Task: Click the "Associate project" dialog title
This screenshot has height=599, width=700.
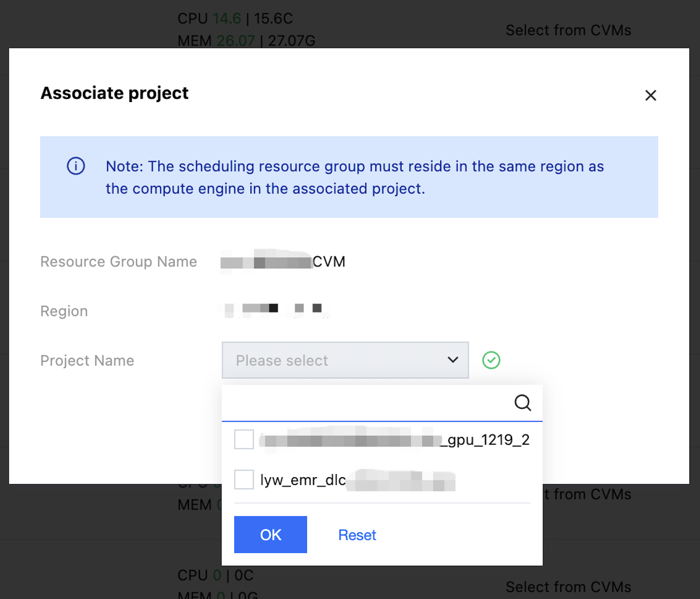Action: 114,93
